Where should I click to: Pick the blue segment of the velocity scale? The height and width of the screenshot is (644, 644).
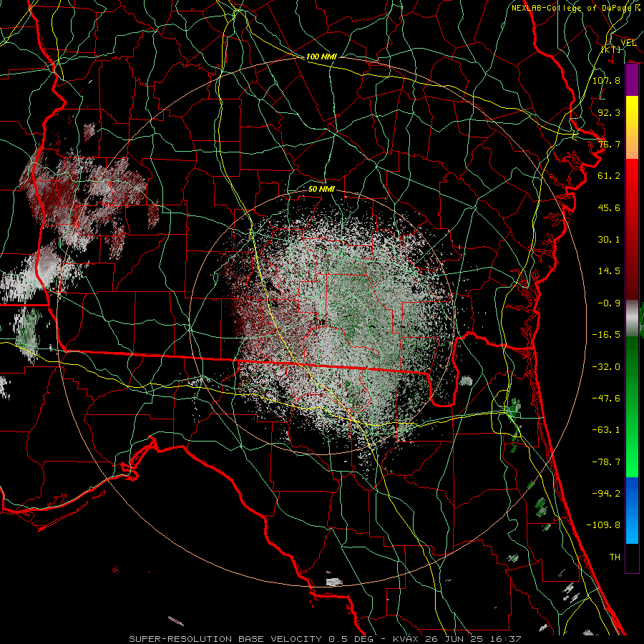coord(632,510)
